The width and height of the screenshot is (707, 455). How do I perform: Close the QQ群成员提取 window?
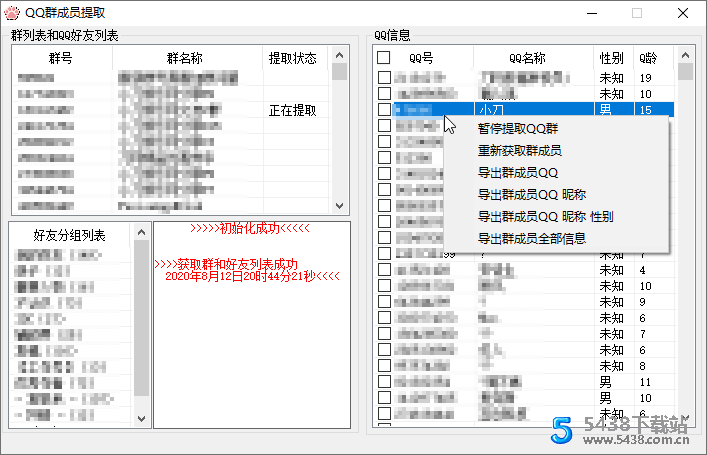click(683, 14)
